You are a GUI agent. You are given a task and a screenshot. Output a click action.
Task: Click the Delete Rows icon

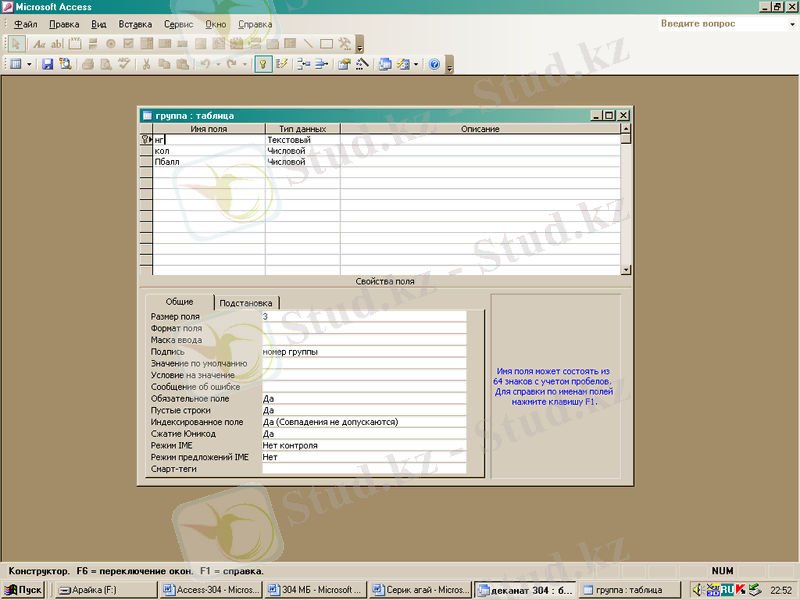(x=321, y=64)
